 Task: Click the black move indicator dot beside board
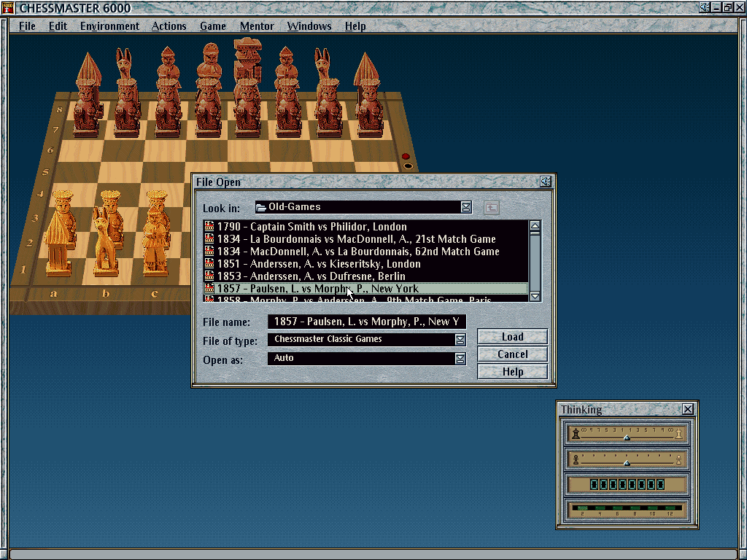408,166
